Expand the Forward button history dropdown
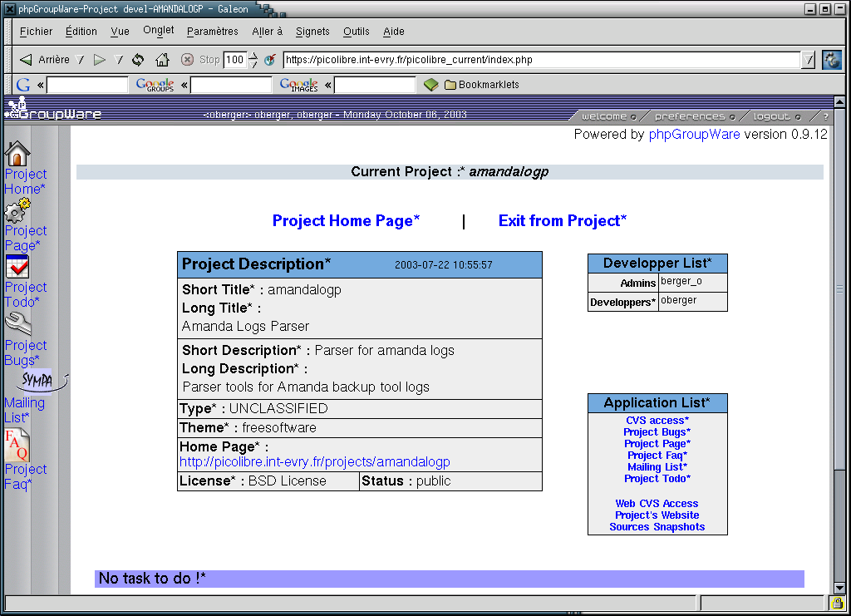 point(118,60)
